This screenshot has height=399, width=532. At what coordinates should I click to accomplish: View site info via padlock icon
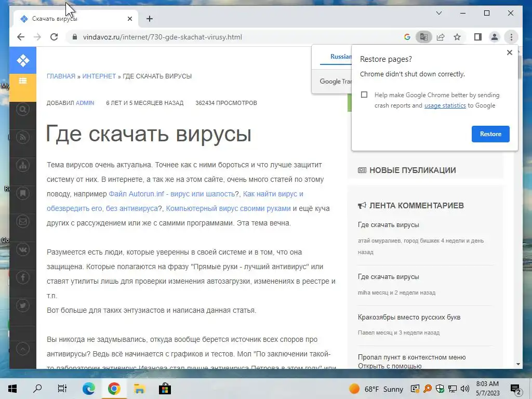pyautogui.click(x=75, y=37)
